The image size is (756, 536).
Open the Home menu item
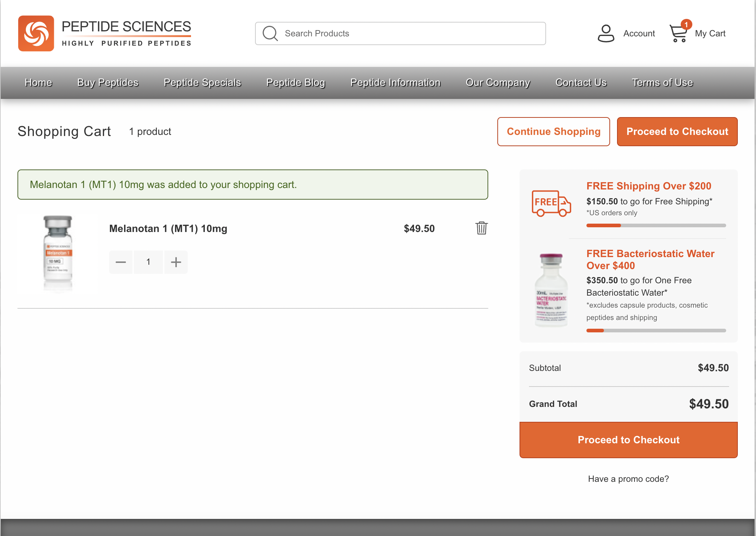(x=38, y=83)
